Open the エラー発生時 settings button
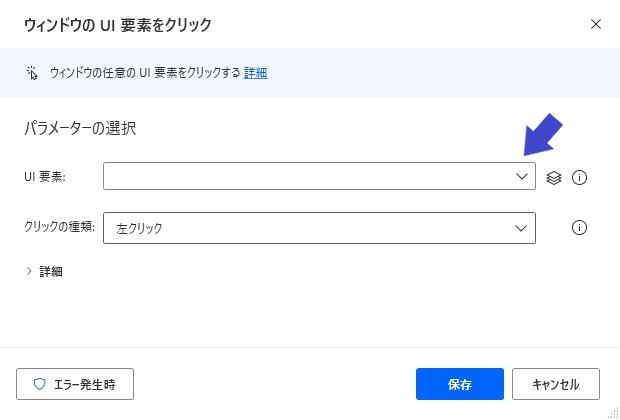This screenshot has width=620, height=420. (75, 384)
